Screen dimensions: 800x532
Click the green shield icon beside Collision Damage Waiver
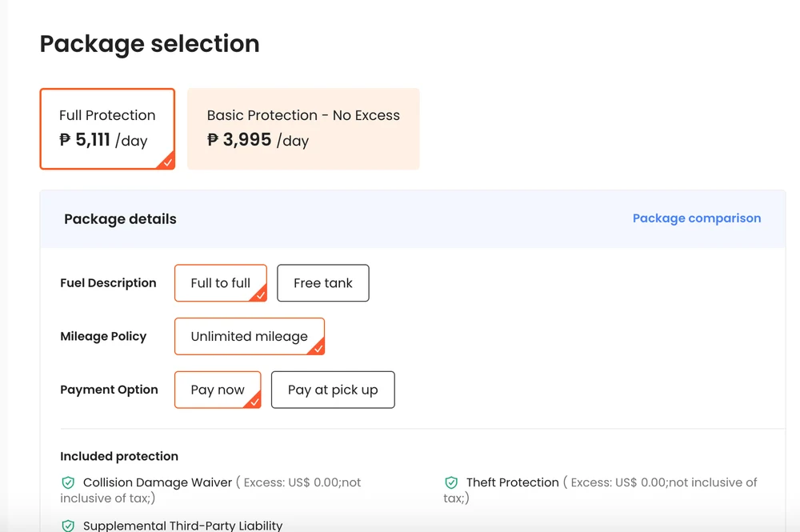tap(67, 482)
